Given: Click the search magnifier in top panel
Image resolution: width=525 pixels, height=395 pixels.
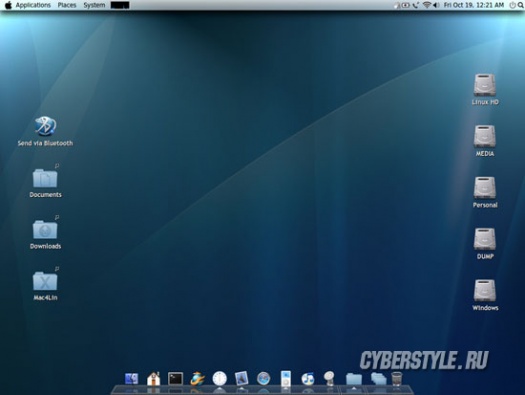Looking at the screenshot, I should 521,5.
